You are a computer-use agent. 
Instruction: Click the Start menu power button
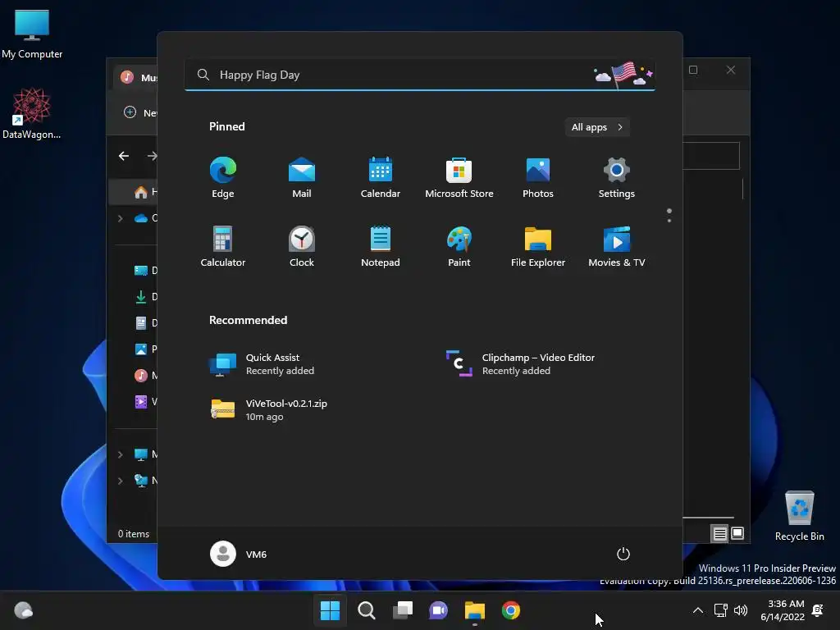(x=623, y=554)
